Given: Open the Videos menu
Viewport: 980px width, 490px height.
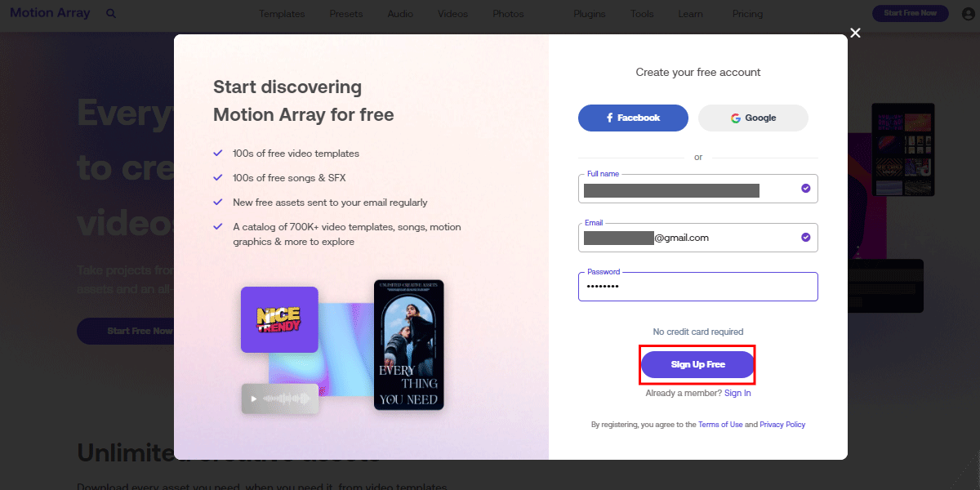Looking at the screenshot, I should click(x=453, y=14).
